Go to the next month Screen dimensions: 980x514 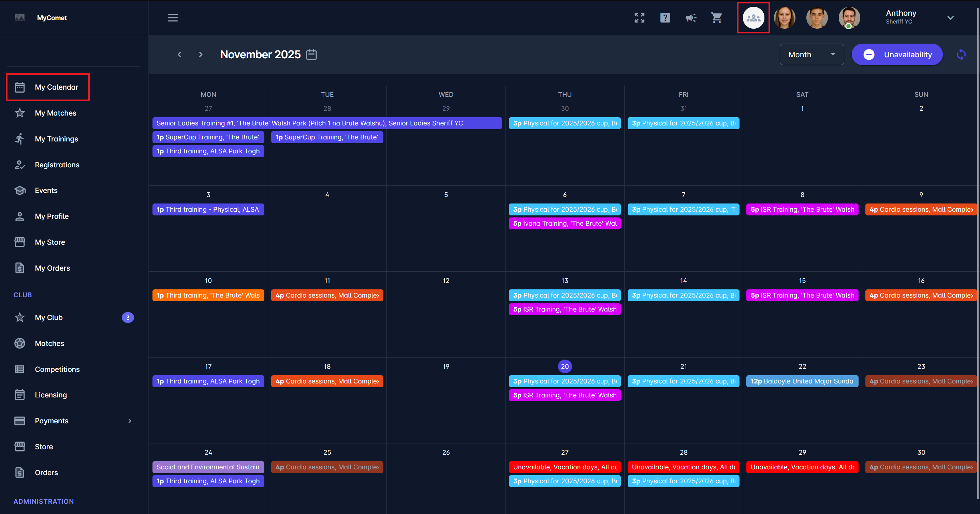(x=201, y=55)
